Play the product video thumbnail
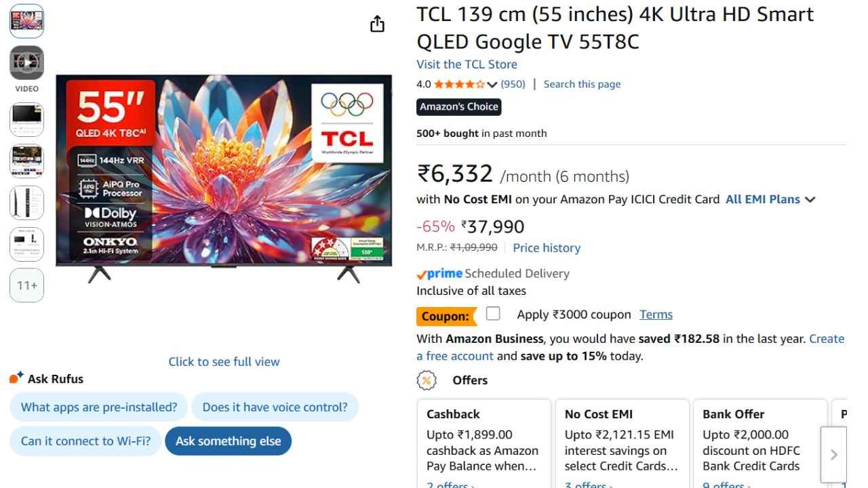Image resolution: width=868 pixels, height=488 pixels. coord(26,63)
